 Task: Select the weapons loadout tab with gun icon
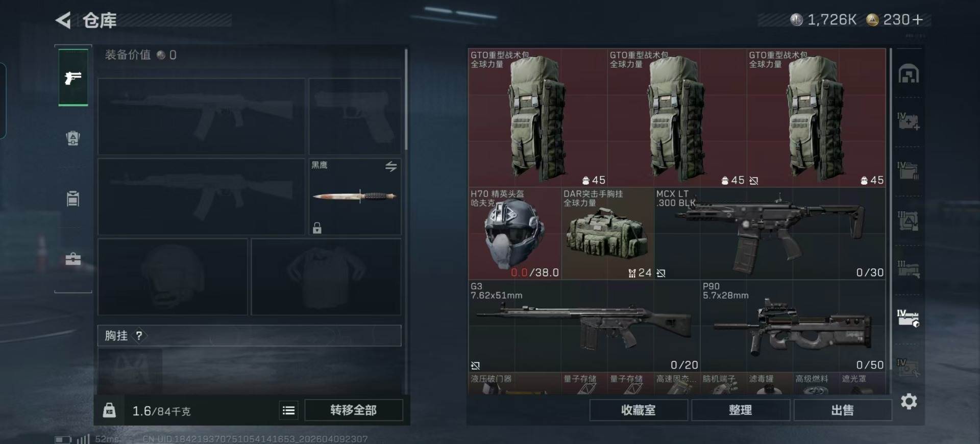[x=73, y=78]
